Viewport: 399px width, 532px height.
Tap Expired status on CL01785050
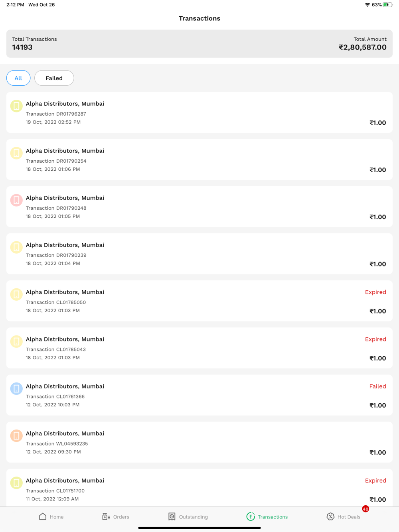pos(375,292)
